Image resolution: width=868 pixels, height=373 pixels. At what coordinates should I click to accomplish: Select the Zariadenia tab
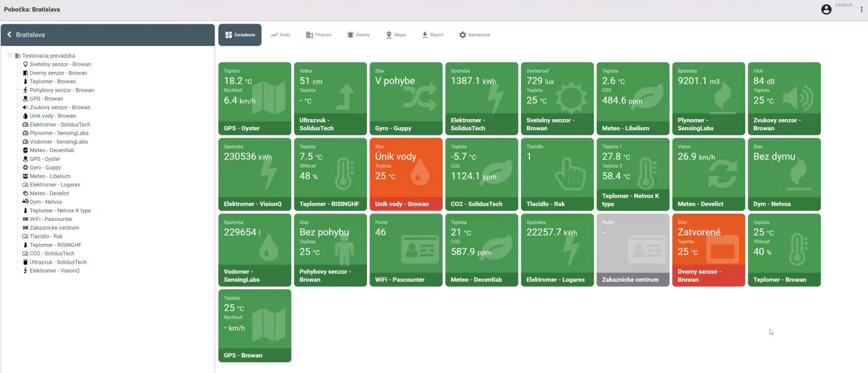240,35
